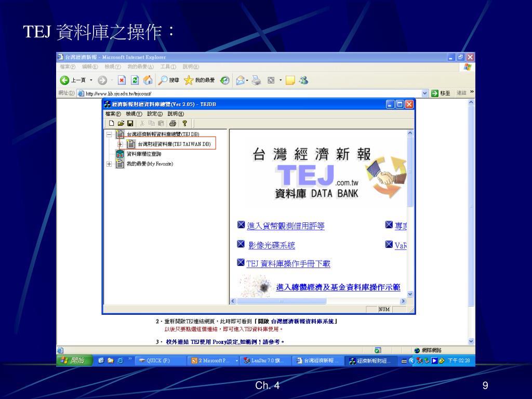Screen dimensions: 532x399
Task: Print page with IE printer icon
Action: [257, 80]
